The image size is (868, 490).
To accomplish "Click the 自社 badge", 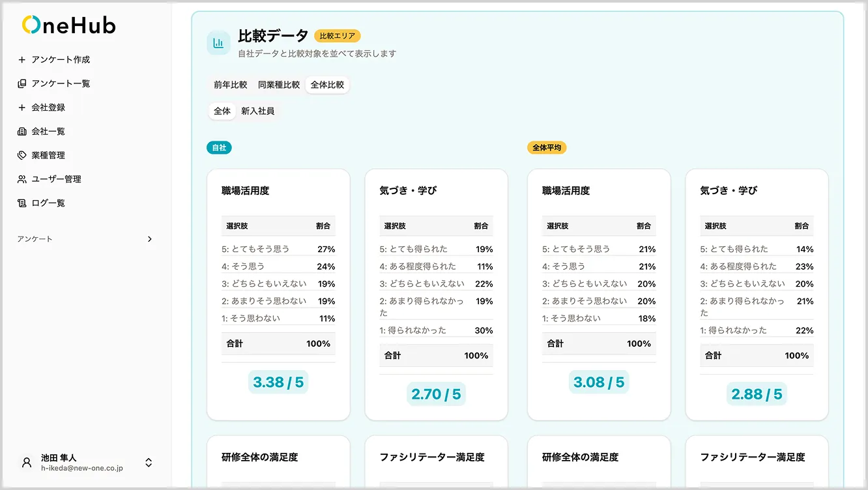I will click(x=219, y=147).
